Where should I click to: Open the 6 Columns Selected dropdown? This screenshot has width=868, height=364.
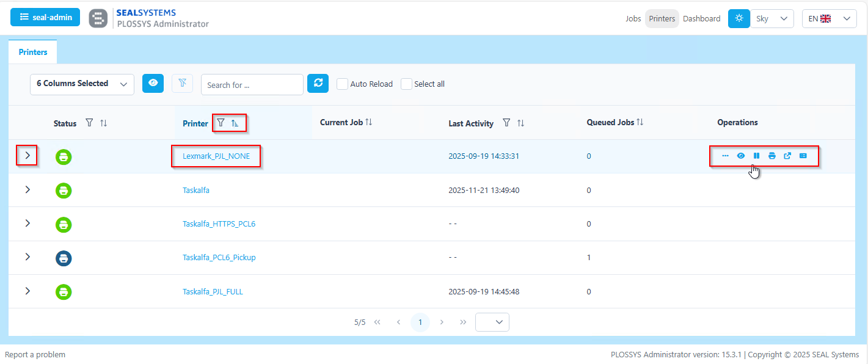click(x=82, y=84)
